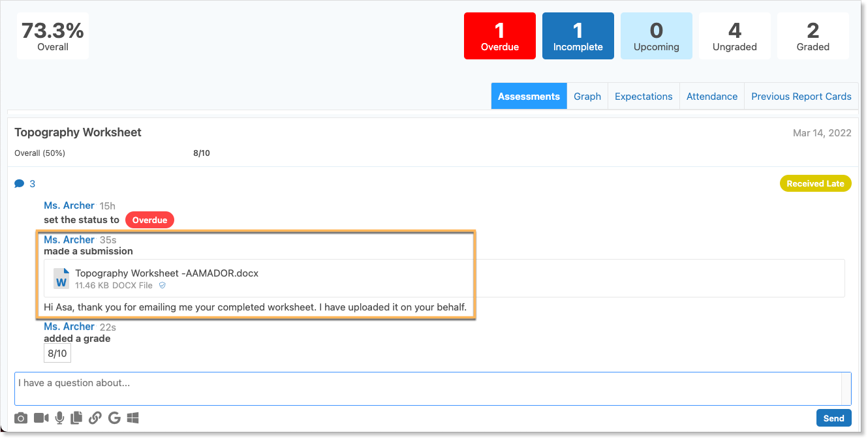Open Topography Worksheet -AAMADOR.docx file
868x439 pixels.
pyautogui.click(x=167, y=273)
